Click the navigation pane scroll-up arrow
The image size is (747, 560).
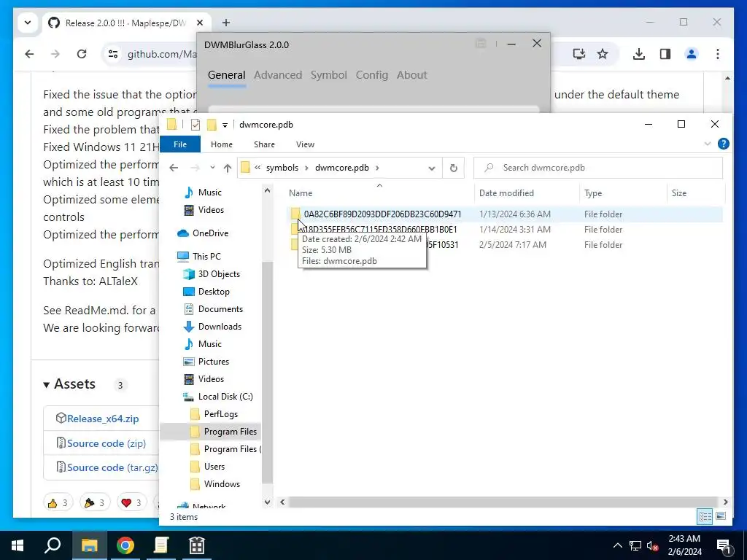tap(267, 190)
